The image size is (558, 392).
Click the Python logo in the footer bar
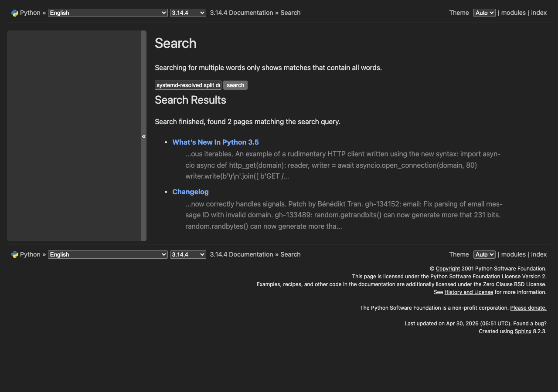(14, 254)
